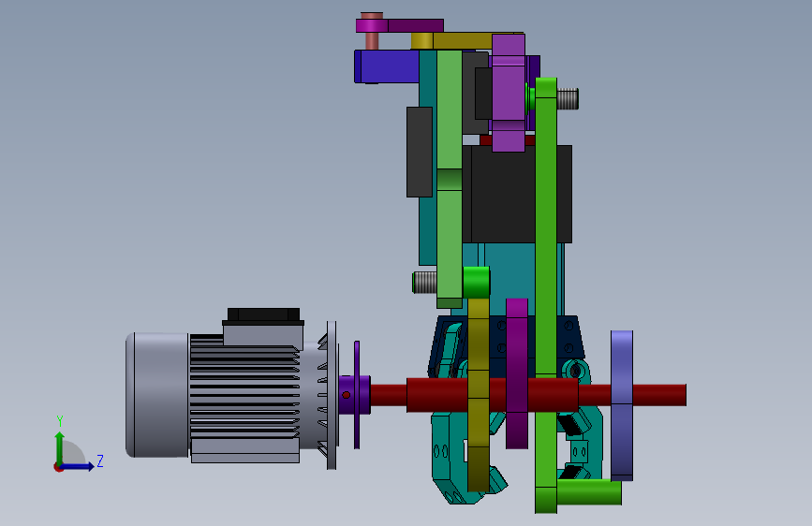Click the purple block at upper right
The width and height of the screenshot is (812, 526).
508,93
